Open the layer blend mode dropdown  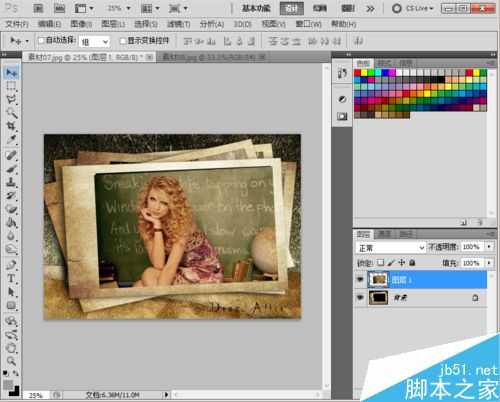[390, 248]
